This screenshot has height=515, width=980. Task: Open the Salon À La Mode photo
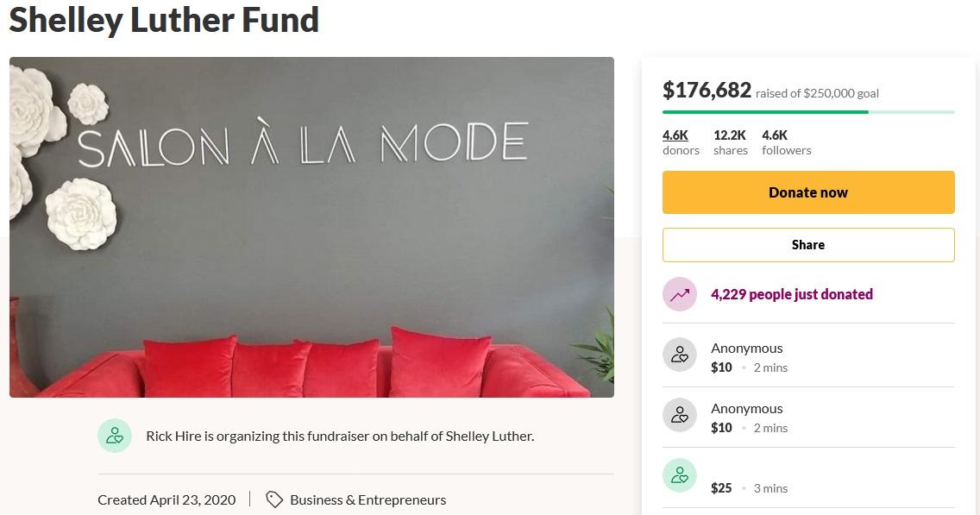point(311,227)
